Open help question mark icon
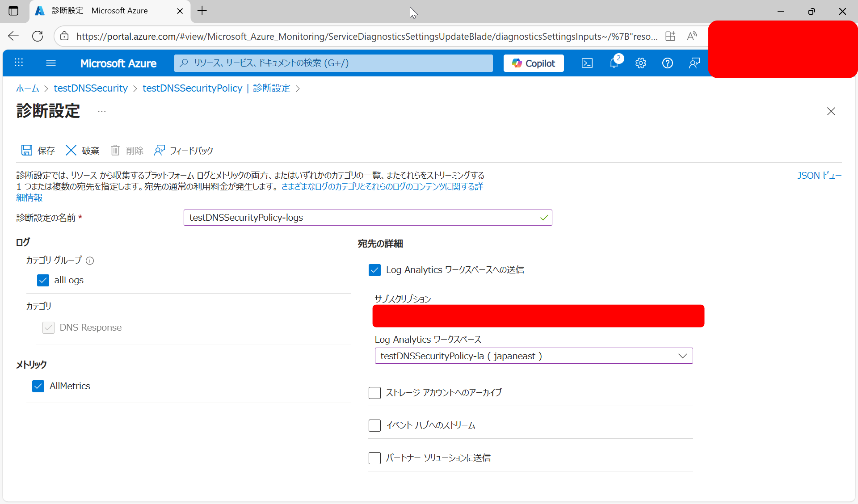 [x=667, y=63]
